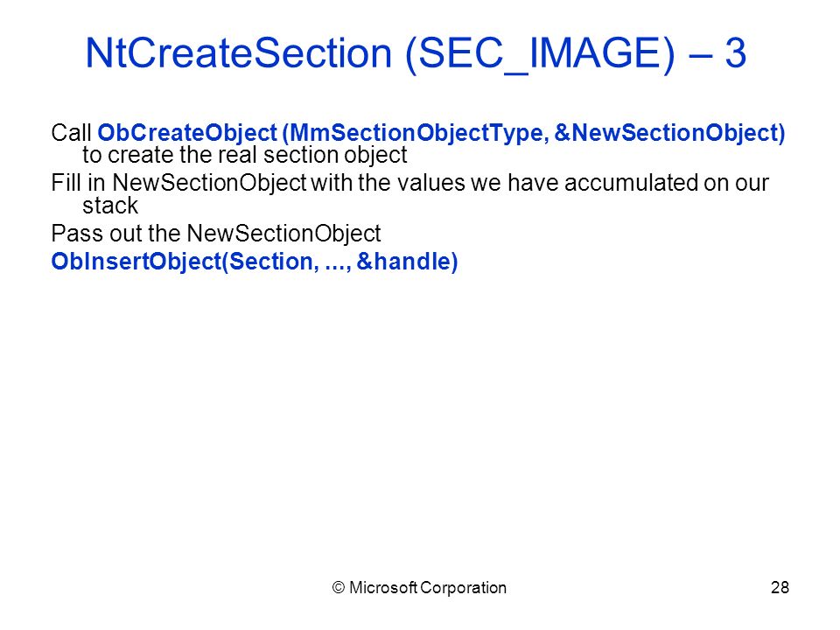Click the slide number 28
Viewport: 840px width, 630px height.
780,588
